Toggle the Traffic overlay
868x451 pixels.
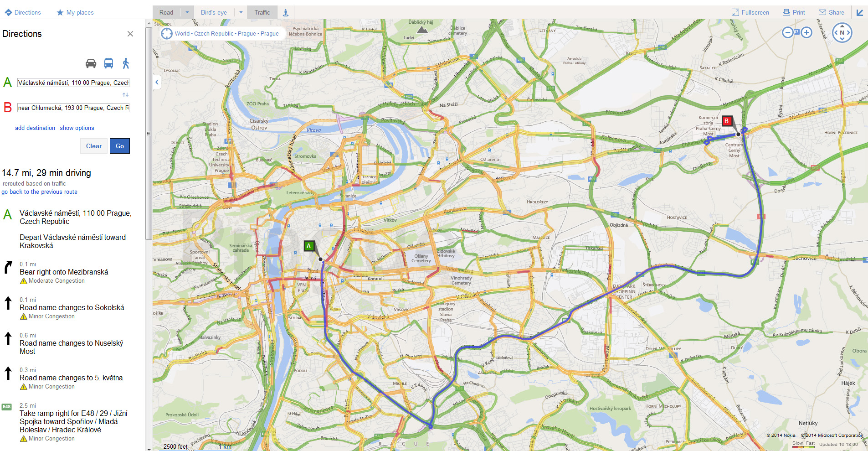click(262, 13)
